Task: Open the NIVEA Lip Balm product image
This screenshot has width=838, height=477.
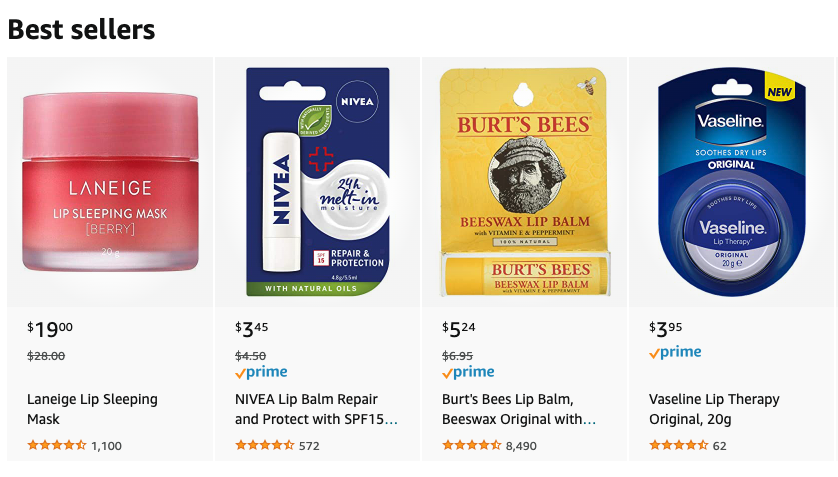Action: (x=318, y=182)
